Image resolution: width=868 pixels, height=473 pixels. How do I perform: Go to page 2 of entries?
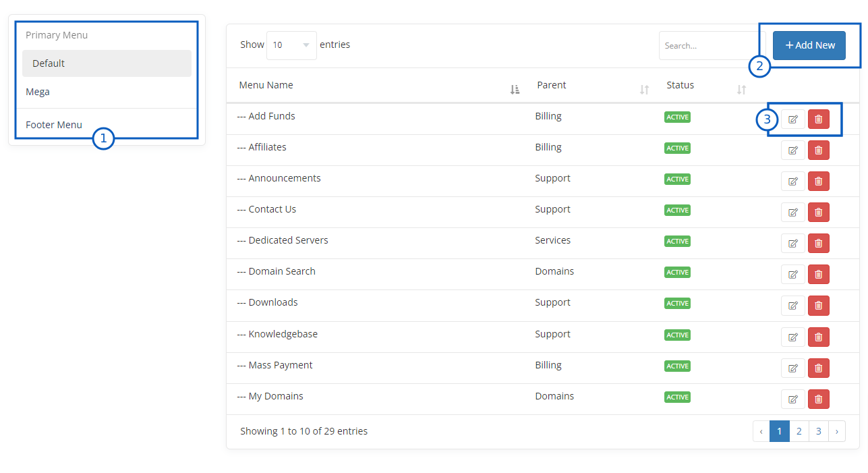799,431
